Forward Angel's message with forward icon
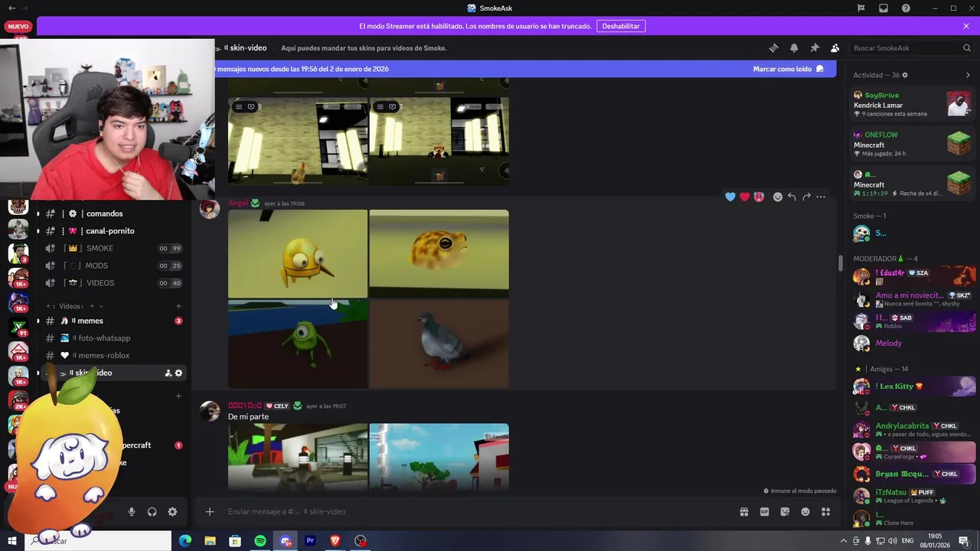The width and height of the screenshot is (980, 551). (806, 197)
